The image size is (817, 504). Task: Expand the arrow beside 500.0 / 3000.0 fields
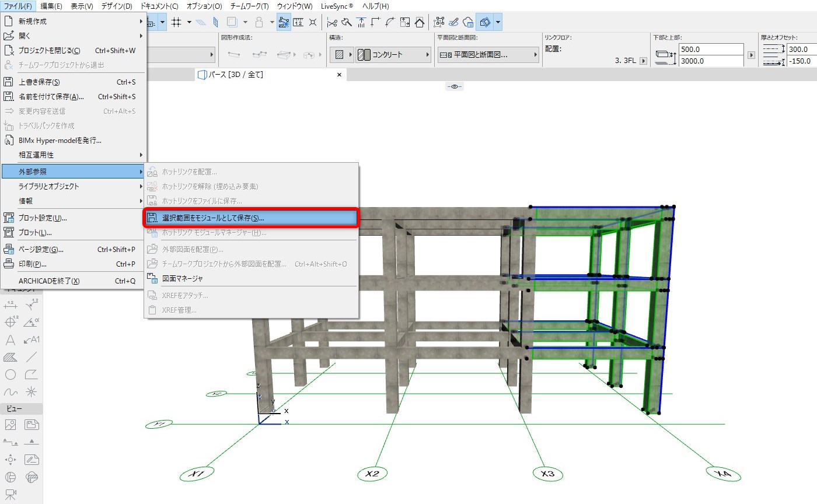752,55
